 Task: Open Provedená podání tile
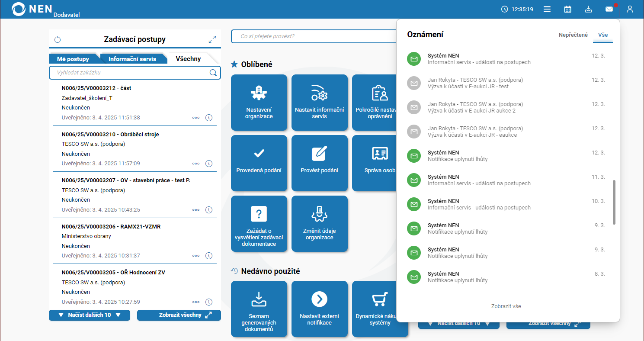[259, 163]
